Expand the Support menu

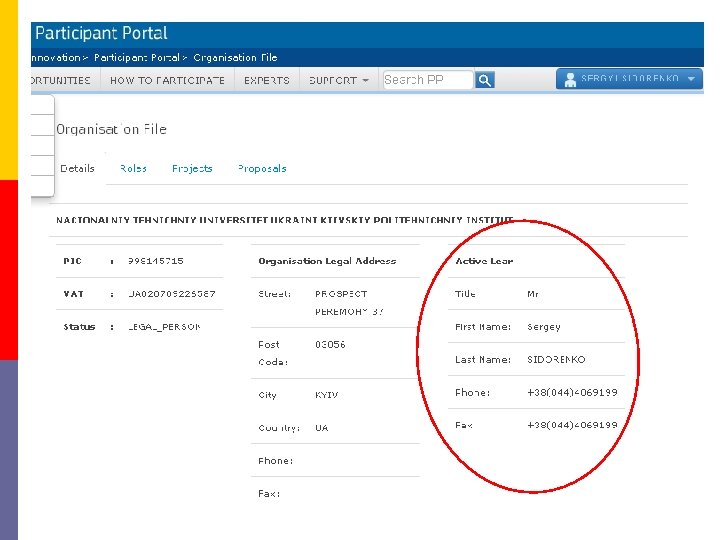coord(338,80)
